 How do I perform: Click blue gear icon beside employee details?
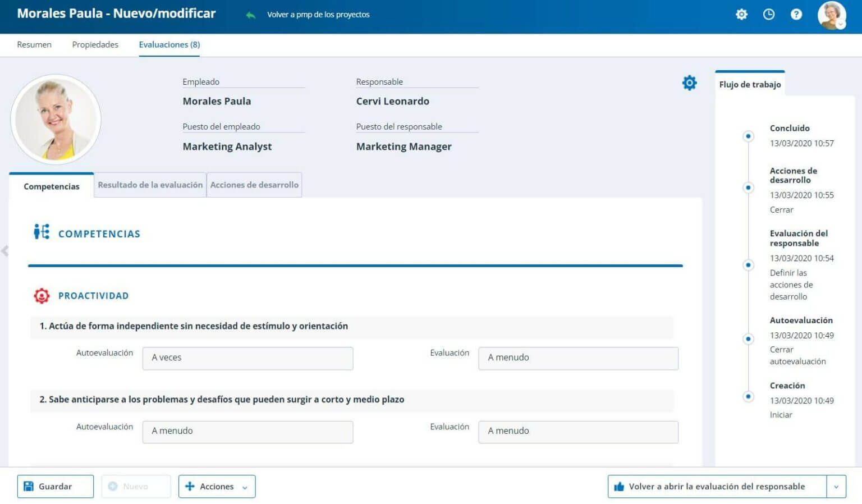(689, 83)
